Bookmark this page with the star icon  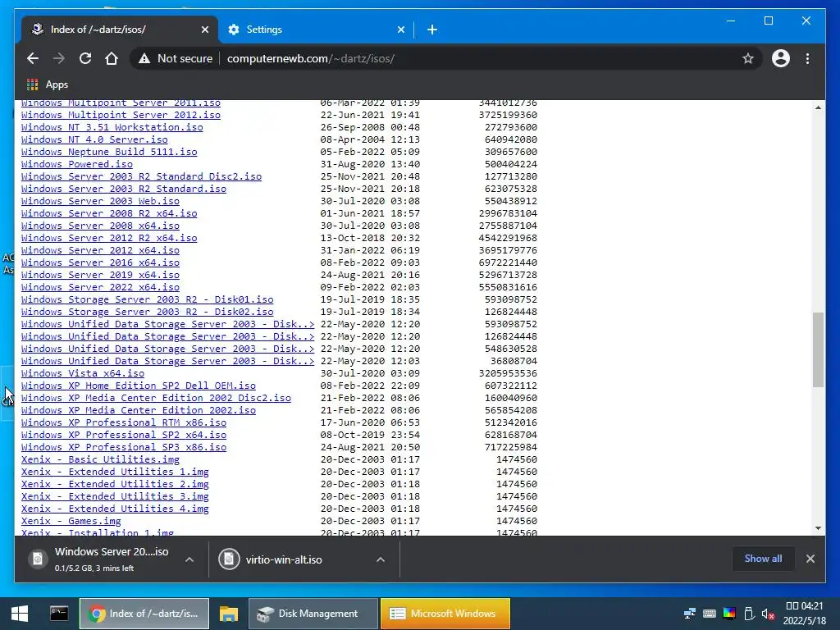[748, 58]
